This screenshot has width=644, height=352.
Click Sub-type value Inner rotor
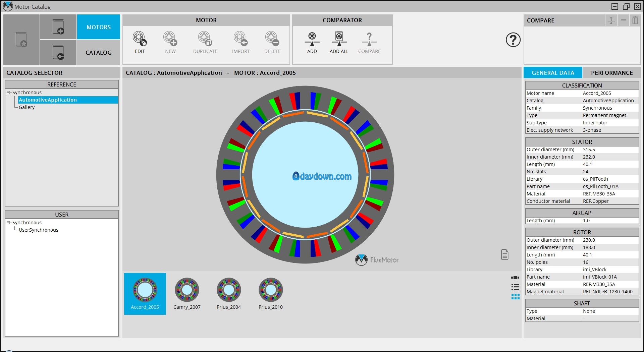click(610, 123)
